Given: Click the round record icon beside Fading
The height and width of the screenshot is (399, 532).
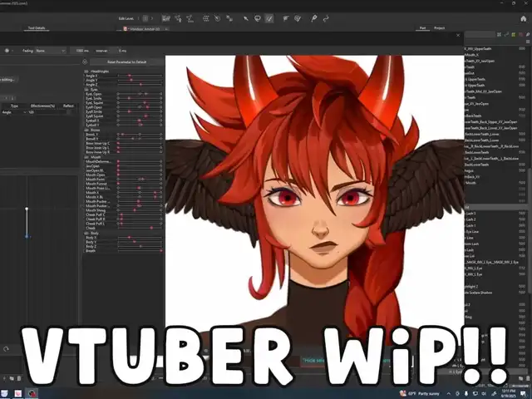Looking at the screenshot, I should coord(8,50).
